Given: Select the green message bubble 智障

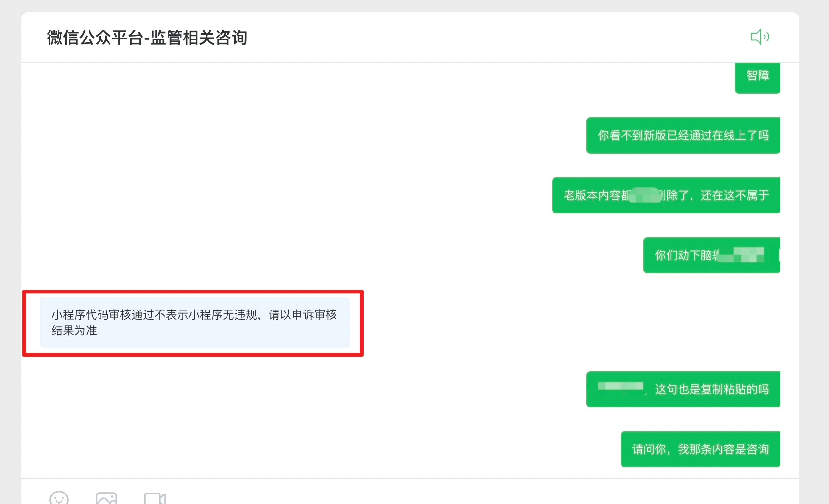Looking at the screenshot, I should 757,78.
